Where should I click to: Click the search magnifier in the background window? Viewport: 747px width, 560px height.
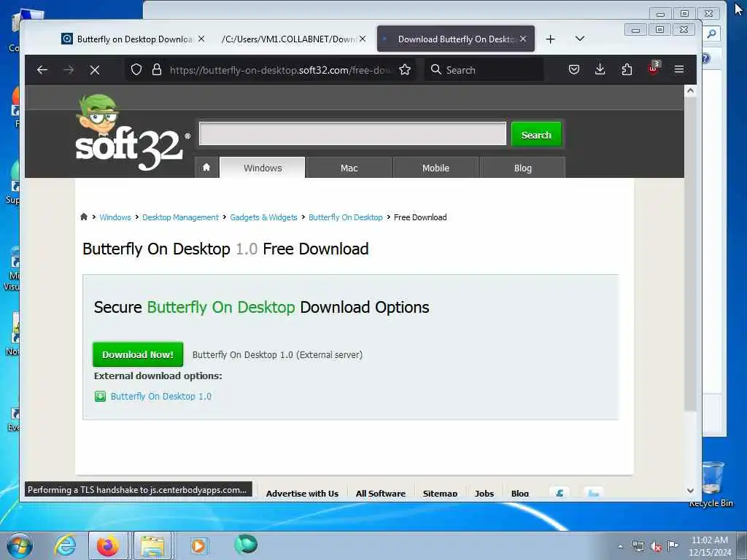[x=712, y=34]
